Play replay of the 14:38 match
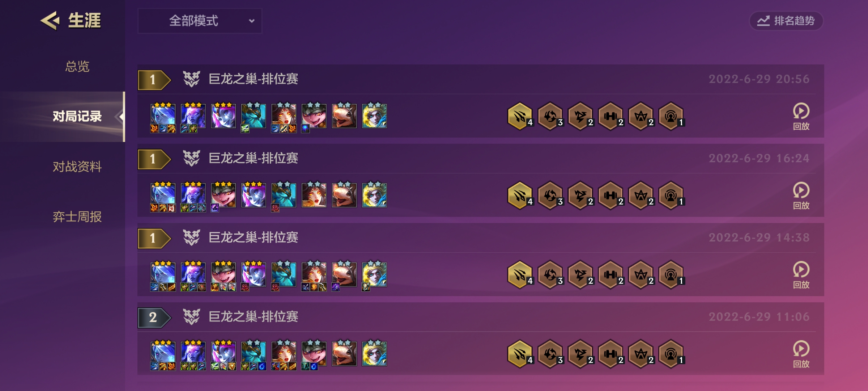This screenshot has height=391, width=868. click(801, 275)
